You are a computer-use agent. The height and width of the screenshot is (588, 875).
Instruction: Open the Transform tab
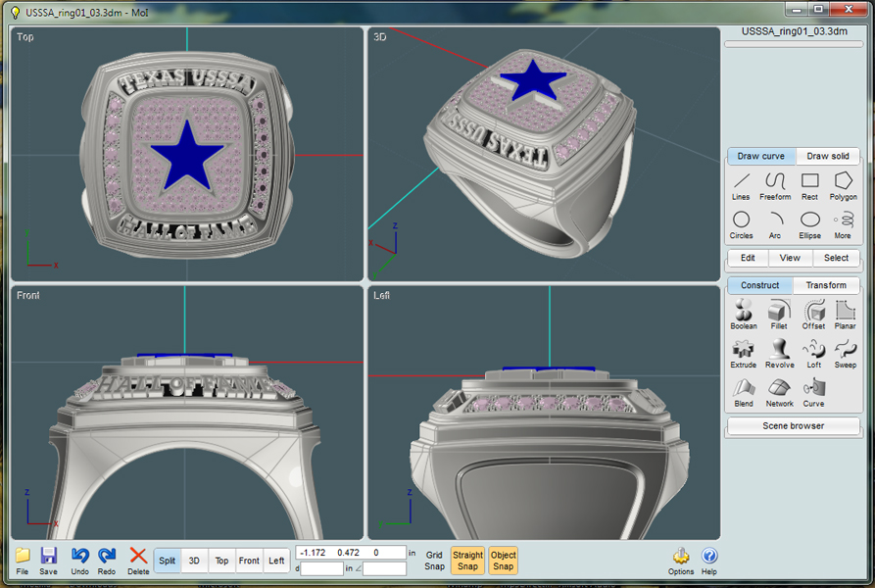pyautogui.click(x=826, y=285)
